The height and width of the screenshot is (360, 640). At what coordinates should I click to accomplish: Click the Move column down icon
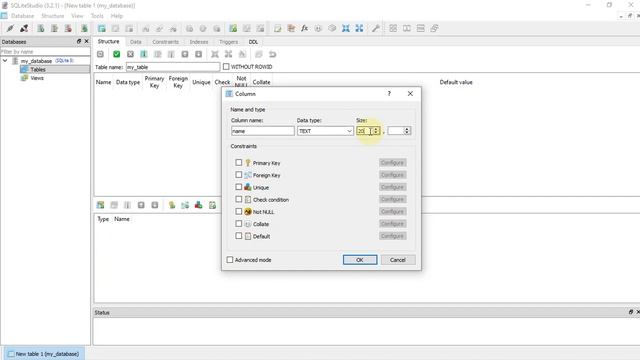198,54
